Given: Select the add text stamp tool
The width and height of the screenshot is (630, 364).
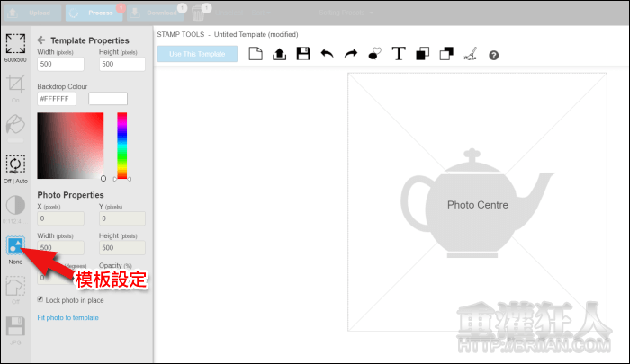Looking at the screenshot, I should point(398,54).
